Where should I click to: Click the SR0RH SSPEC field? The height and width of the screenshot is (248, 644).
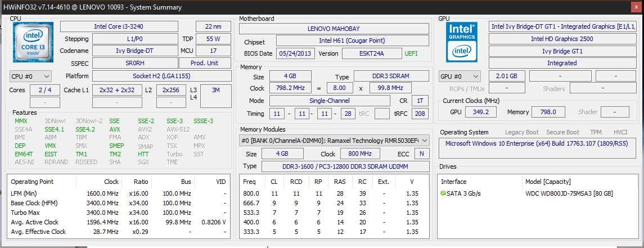click(x=135, y=63)
